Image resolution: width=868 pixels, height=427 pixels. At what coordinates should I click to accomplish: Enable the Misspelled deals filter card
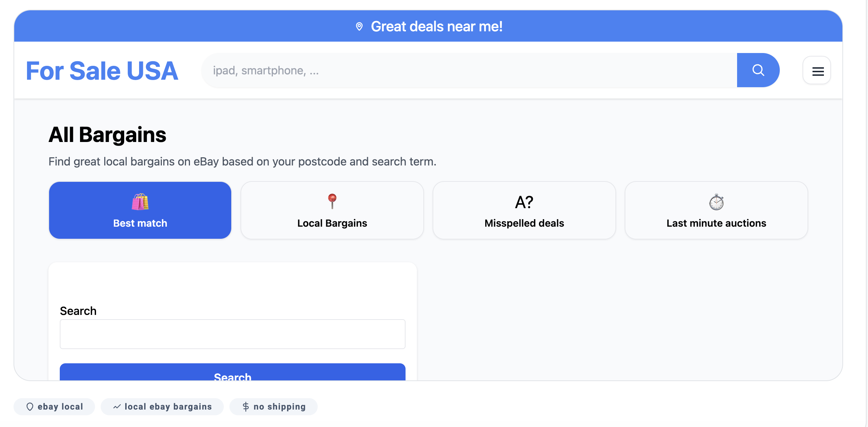click(524, 210)
